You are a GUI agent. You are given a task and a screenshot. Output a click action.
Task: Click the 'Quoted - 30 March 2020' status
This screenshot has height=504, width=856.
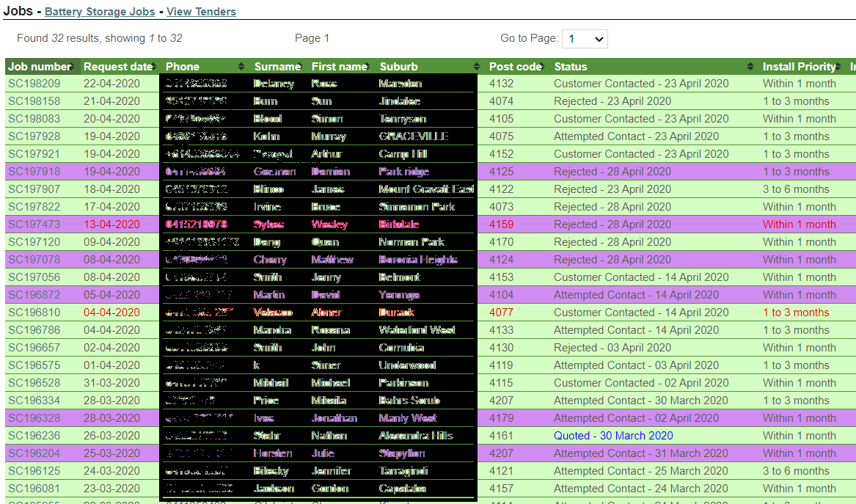[613, 436]
